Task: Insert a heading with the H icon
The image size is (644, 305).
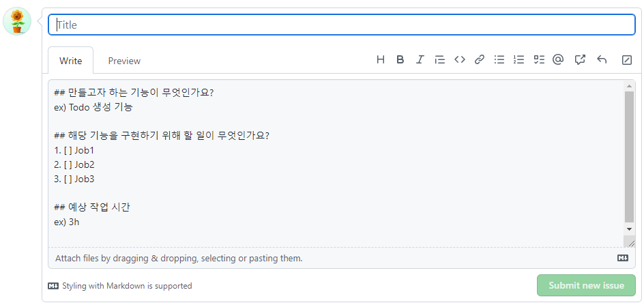Action: pos(380,60)
